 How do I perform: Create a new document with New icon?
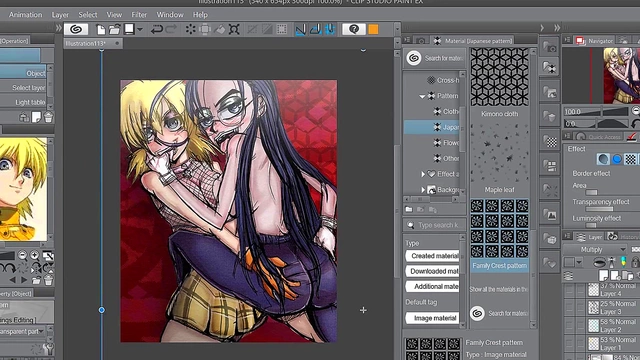(100, 29)
